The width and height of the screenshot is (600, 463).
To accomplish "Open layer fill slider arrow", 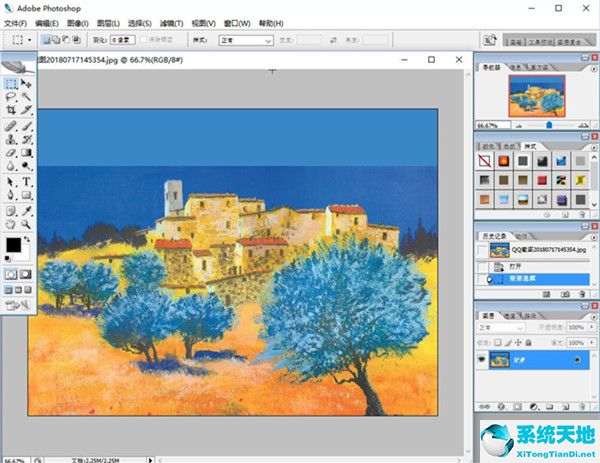I will [592, 342].
